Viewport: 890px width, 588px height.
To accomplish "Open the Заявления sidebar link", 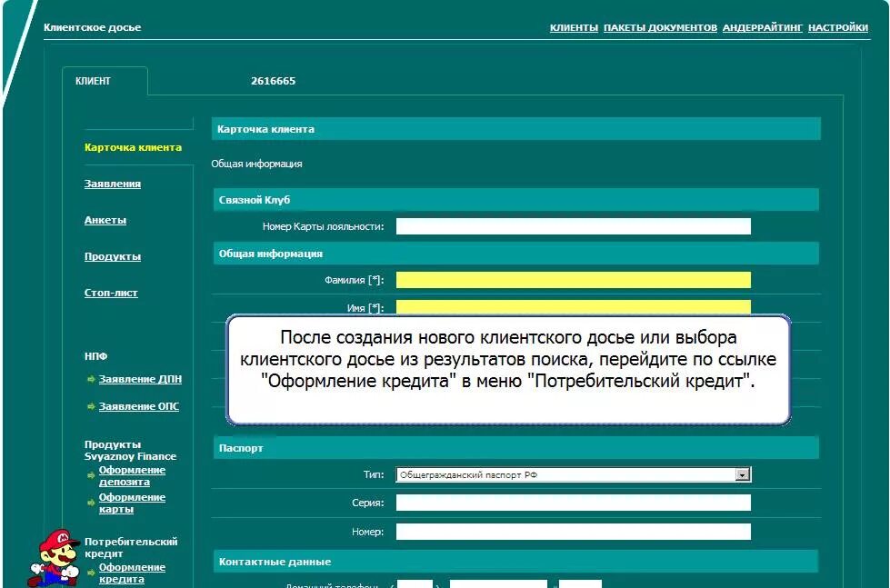I will pos(113,184).
